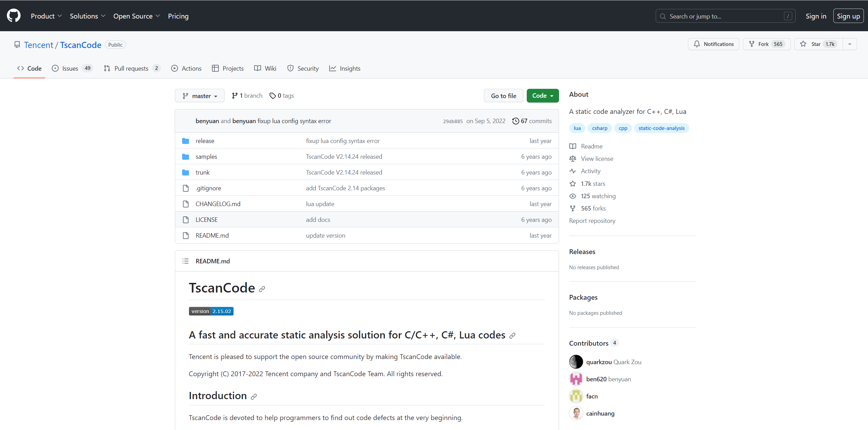The height and width of the screenshot is (430, 868).
Task: View the 67 commits history
Action: (532, 121)
